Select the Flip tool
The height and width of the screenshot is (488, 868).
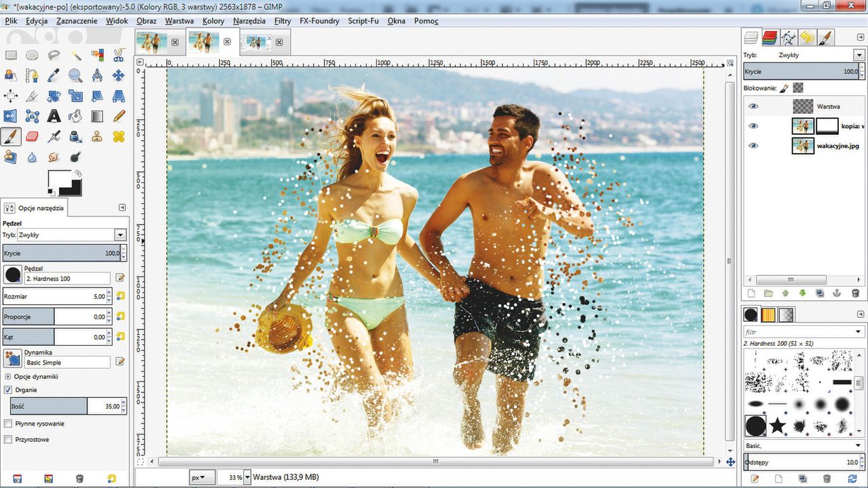[x=11, y=116]
